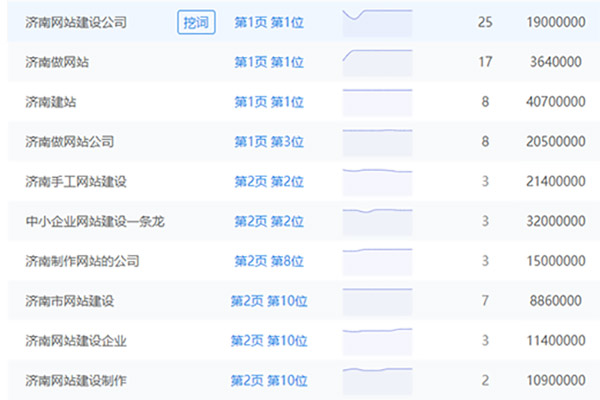The height and width of the screenshot is (400, 600).
Task: View trend chart for 济南制作网站的公司
Action: pyautogui.click(x=377, y=261)
